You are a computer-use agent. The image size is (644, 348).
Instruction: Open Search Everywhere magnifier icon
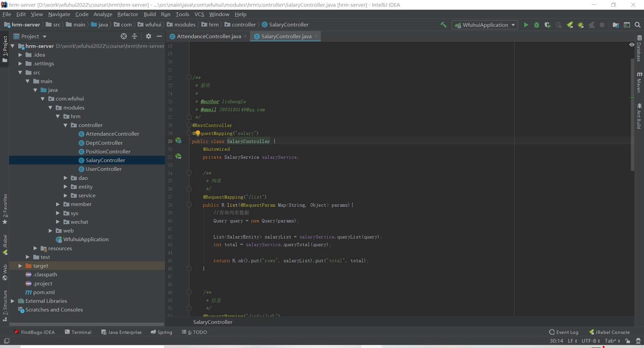coord(638,25)
